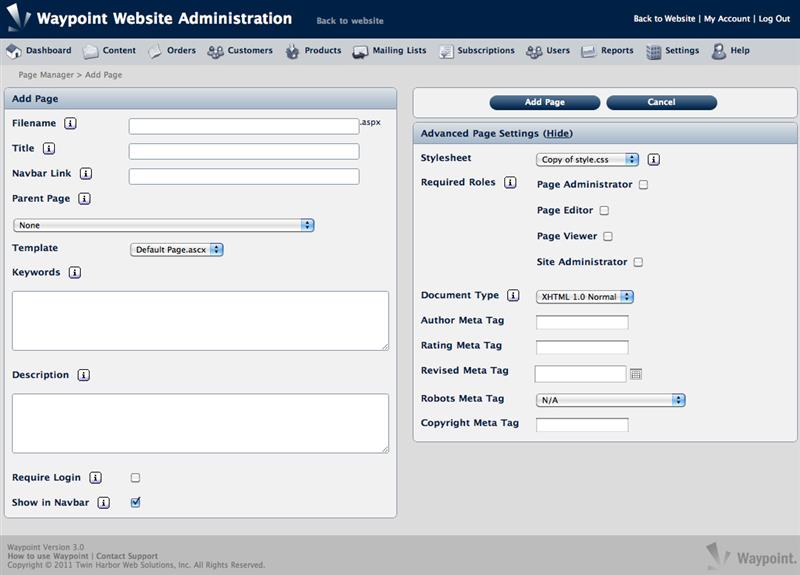This screenshot has width=800, height=575.
Task: Open the Stylesheet dropdown
Action: tap(587, 159)
